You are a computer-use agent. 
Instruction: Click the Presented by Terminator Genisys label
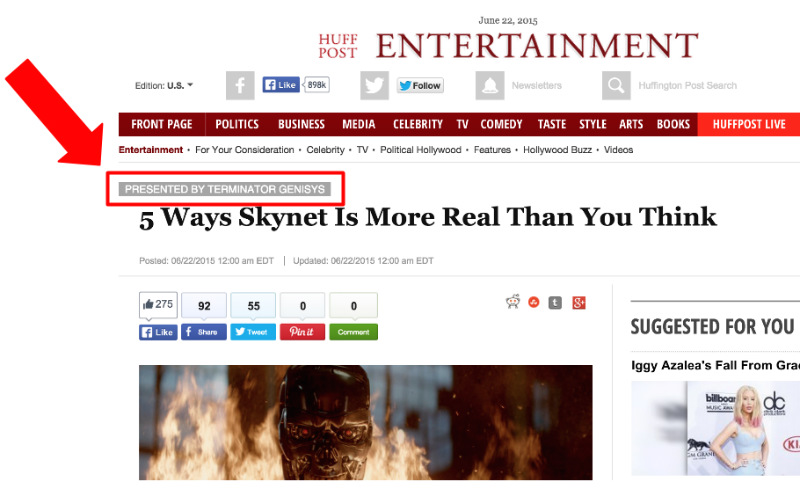click(x=224, y=189)
